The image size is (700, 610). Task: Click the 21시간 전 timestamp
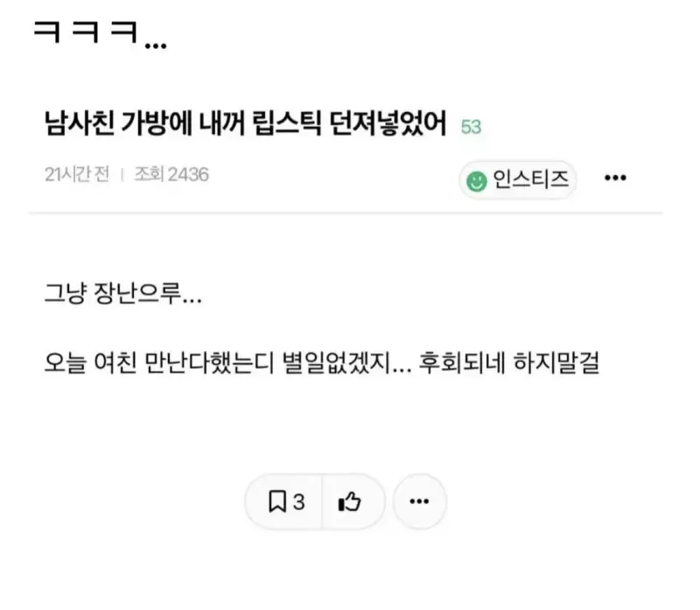click(77, 174)
